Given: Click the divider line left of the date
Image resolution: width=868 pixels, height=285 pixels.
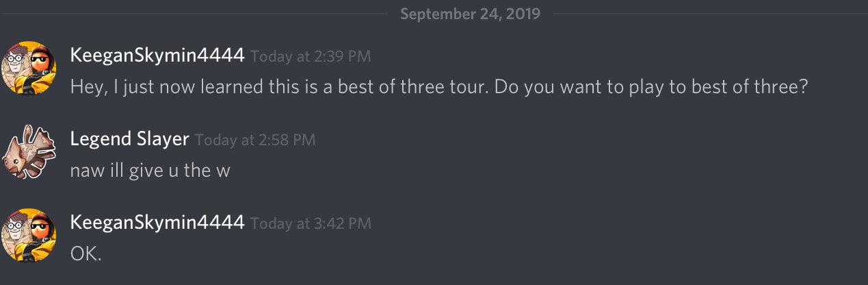Looking at the screenshot, I should [194, 14].
